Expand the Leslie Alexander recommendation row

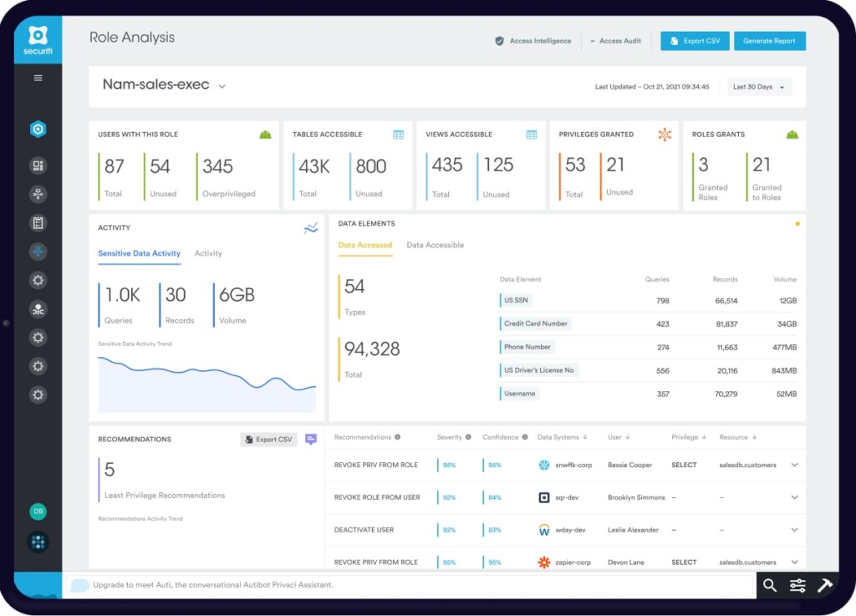[x=794, y=529]
